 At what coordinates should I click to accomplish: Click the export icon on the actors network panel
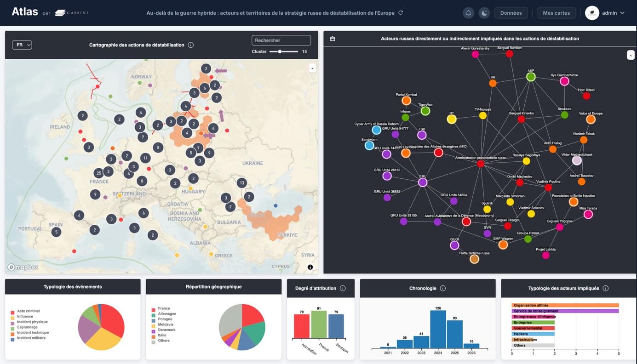click(x=333, y=39)
